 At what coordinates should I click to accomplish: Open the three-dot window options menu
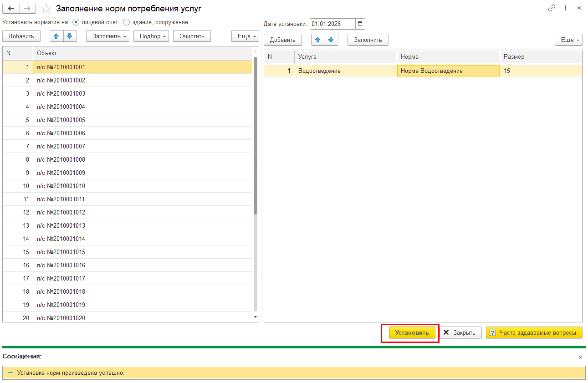click(x=565, y=8)
